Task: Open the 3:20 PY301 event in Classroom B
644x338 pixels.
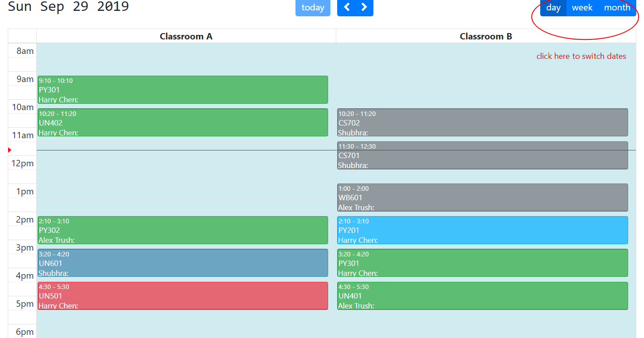Action: pos(483,263)
